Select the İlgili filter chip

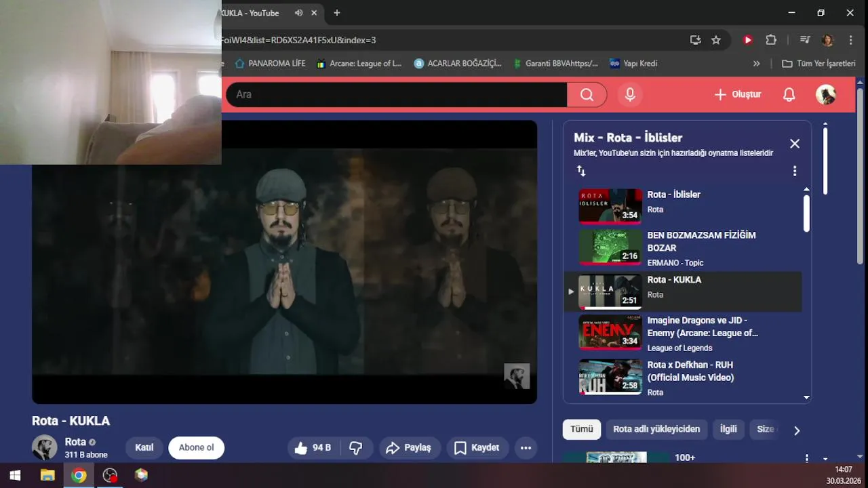(x=728, y=429)
